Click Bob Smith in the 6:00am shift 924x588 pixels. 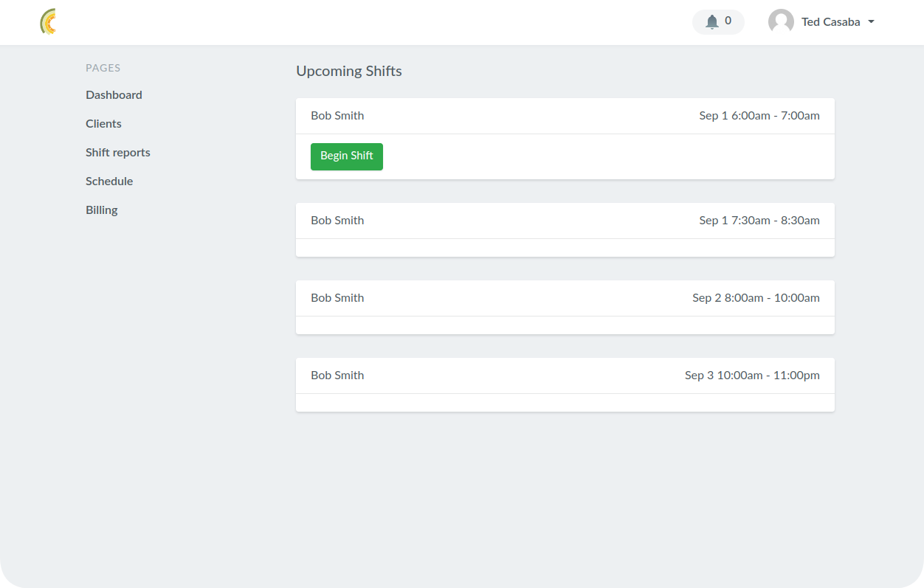coord(337,116)
